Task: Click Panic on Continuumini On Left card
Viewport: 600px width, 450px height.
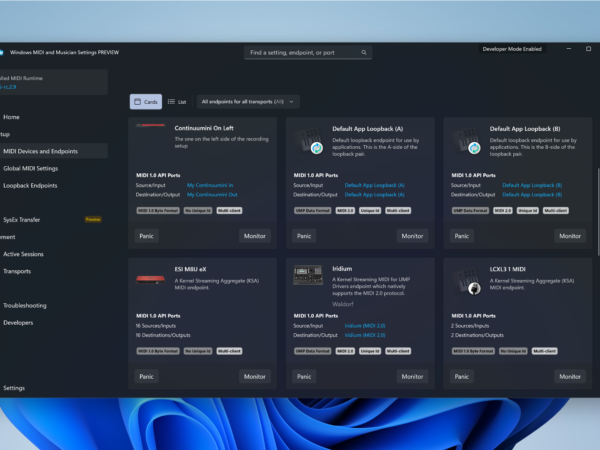Action: click(147, 236)
